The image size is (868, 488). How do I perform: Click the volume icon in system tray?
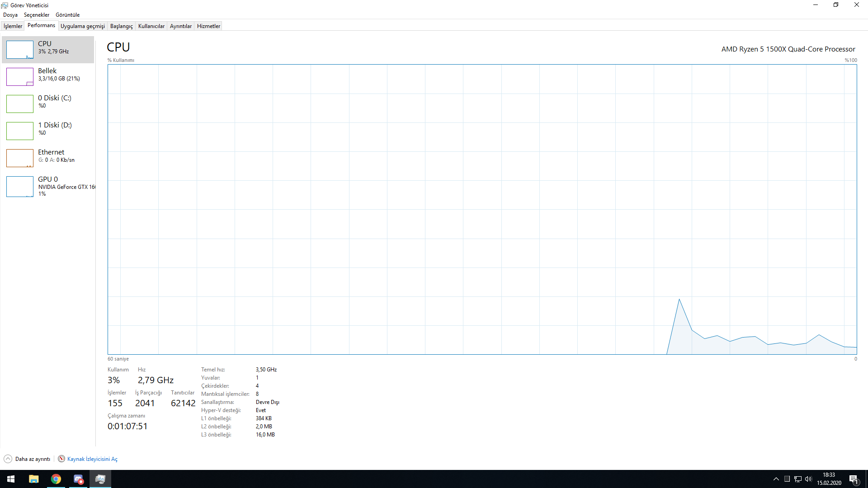pyautogui.click(x=808, y=479)
